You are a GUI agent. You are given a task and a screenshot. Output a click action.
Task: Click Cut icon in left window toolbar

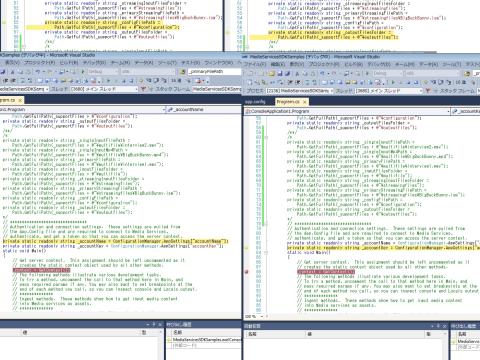tap(12, 72)
